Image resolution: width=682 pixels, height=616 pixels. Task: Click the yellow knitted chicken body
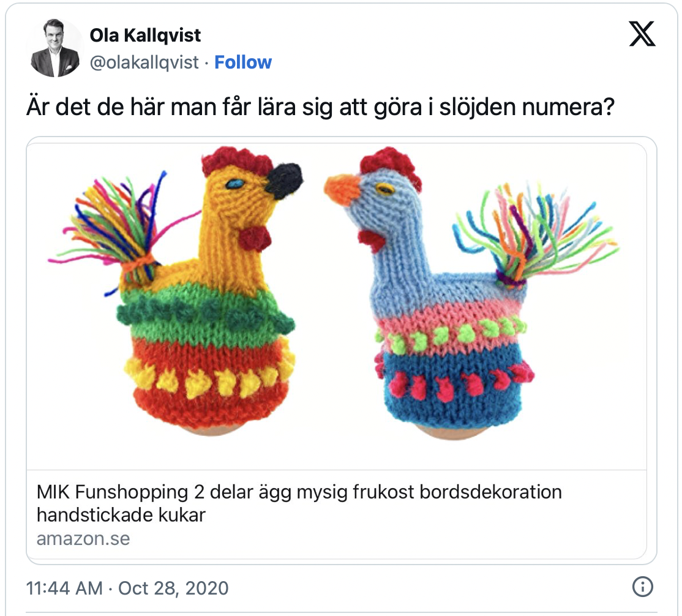[208, 343]
